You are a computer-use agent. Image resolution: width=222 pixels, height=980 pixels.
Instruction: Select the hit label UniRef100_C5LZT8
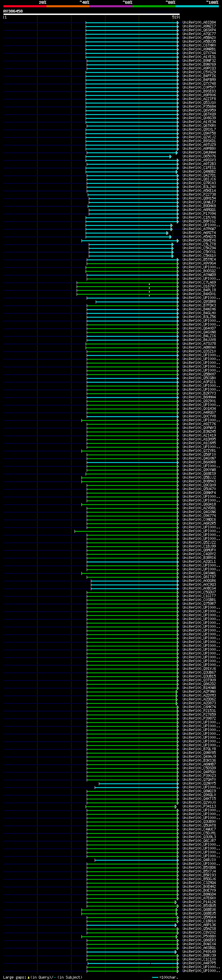(199, 244)
